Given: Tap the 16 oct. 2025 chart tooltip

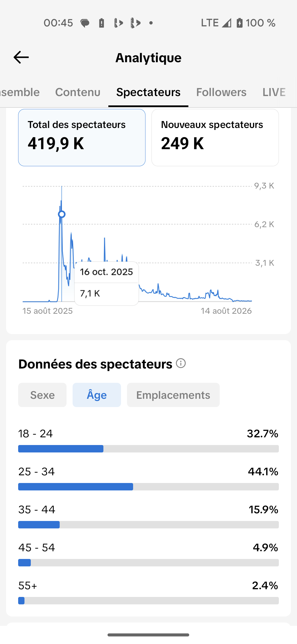Looking at the screenshot, I should (x=106, y=283).
